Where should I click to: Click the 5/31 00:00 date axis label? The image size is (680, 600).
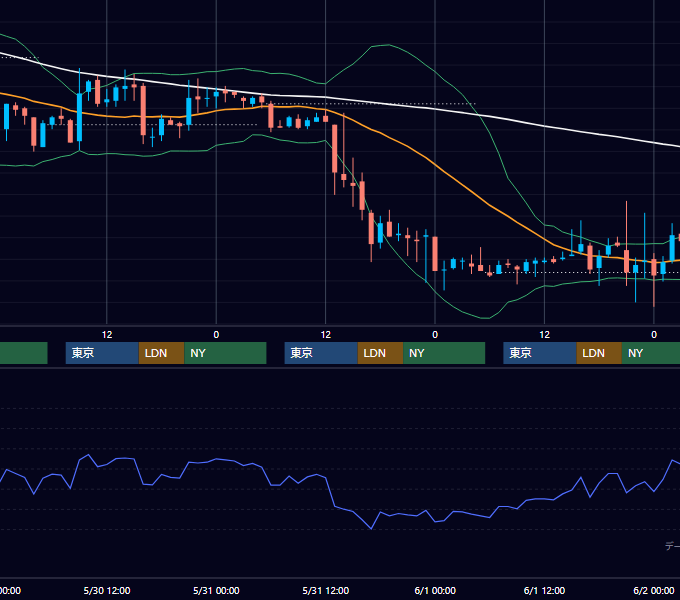click(216, 590)
